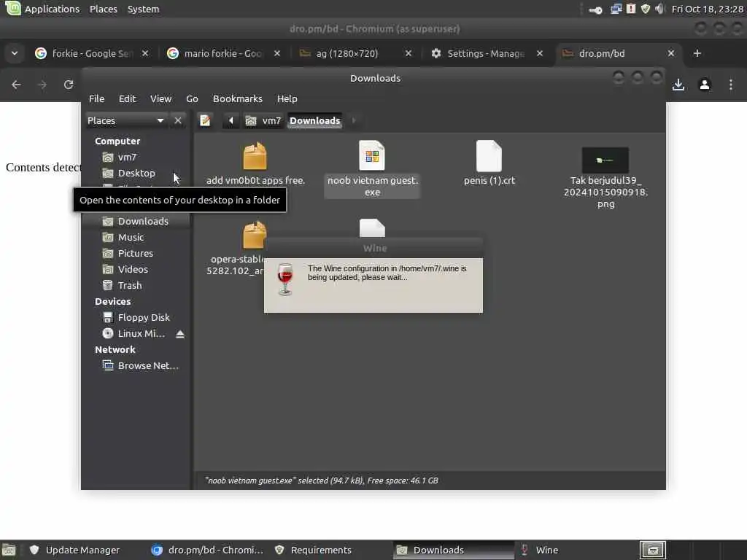This screenshot has width=747, height=560.
Task: Switch to forkie Google Search tab
Action: (91, 53)
